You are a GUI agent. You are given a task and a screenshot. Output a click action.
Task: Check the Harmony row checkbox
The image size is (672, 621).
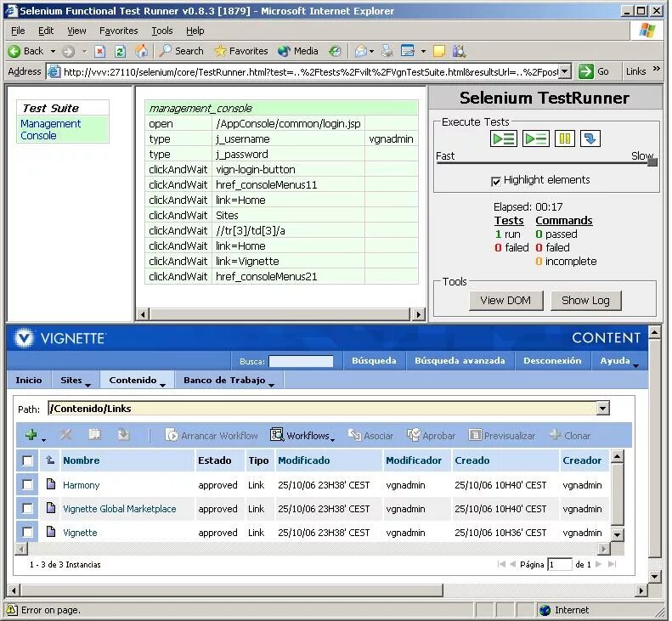coord(27,485)
